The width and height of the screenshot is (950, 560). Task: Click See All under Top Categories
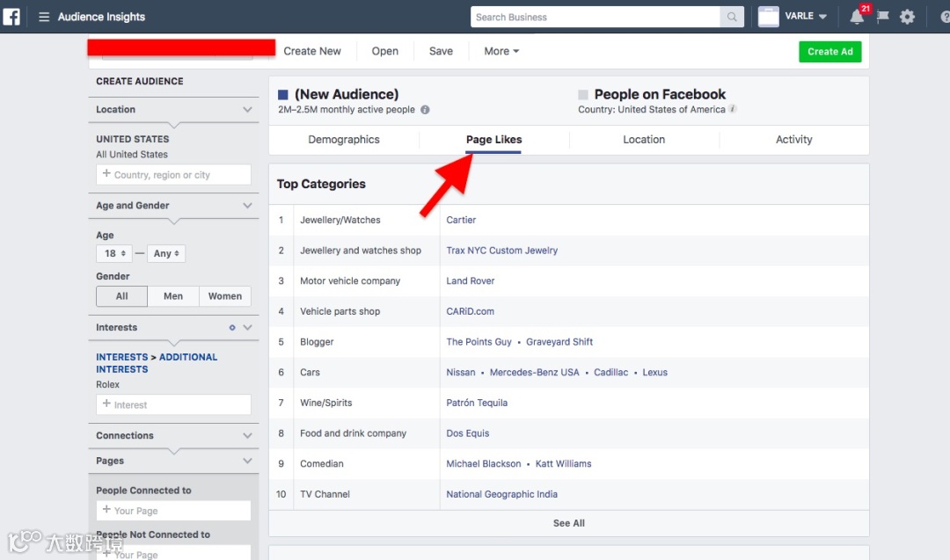point(569,523)
